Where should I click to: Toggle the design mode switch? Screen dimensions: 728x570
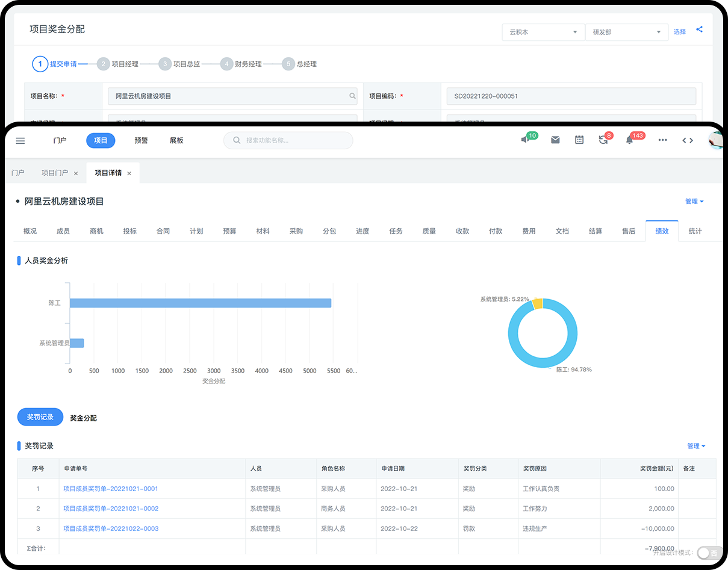709,553
